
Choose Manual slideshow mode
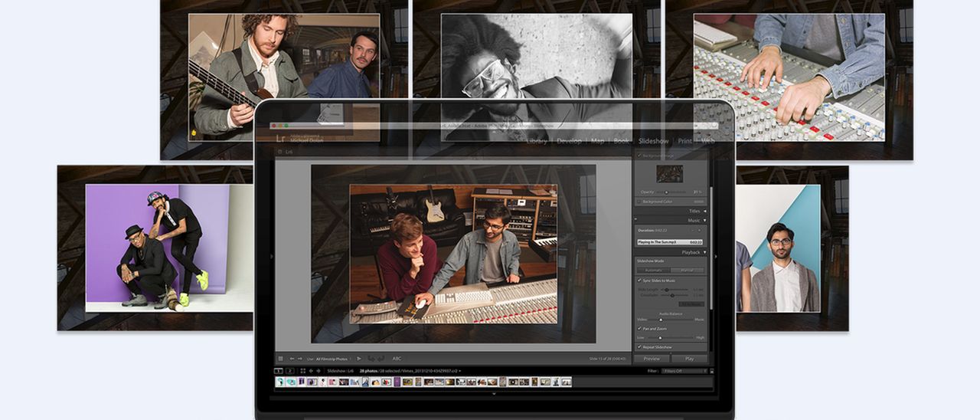point(688,270)
